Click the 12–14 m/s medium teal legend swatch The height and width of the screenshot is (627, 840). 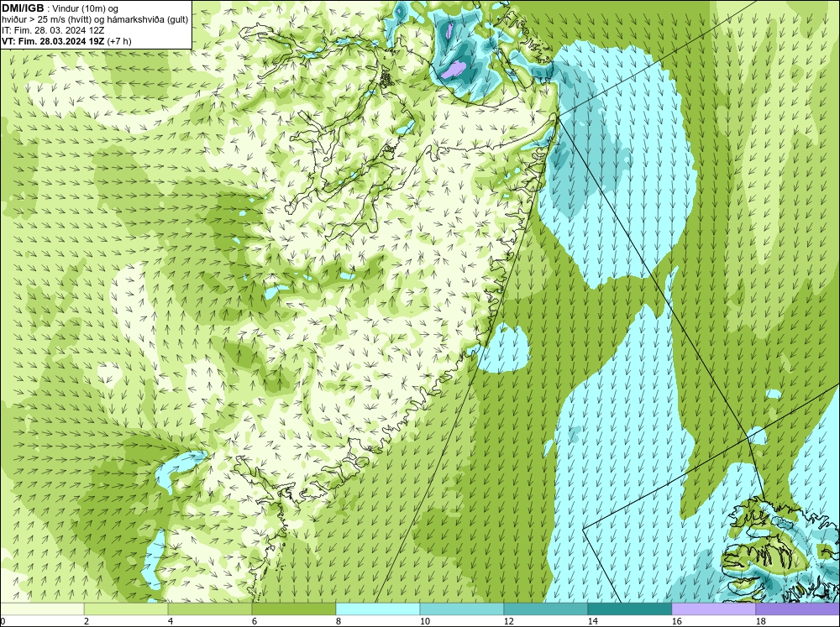pos(545,609)
